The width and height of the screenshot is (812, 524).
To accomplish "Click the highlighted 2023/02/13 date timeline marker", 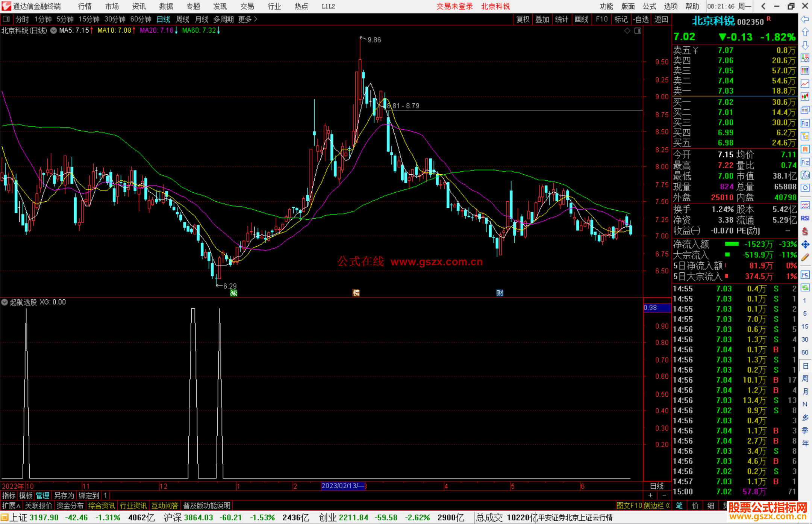I will pyautogui.click(x=343, y=486).
